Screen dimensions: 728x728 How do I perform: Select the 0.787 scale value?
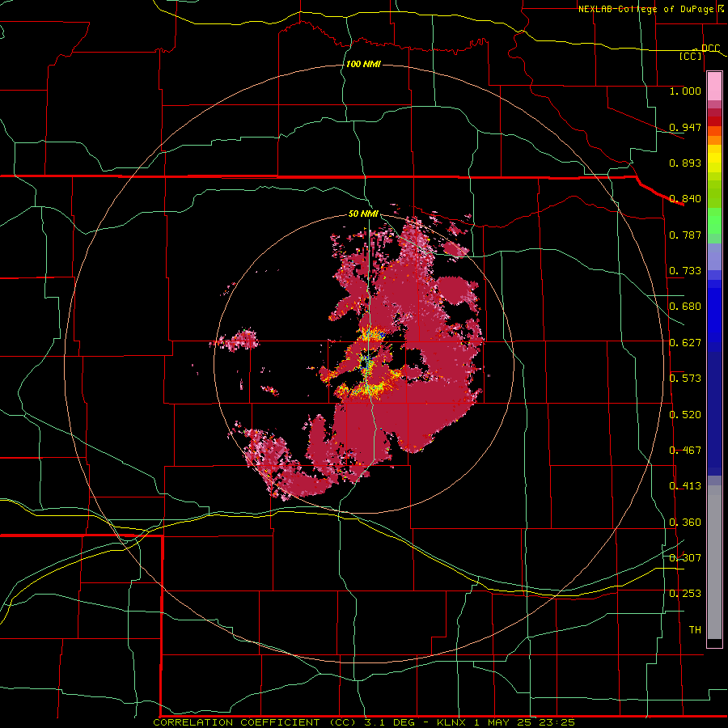[x=685, y=235]
